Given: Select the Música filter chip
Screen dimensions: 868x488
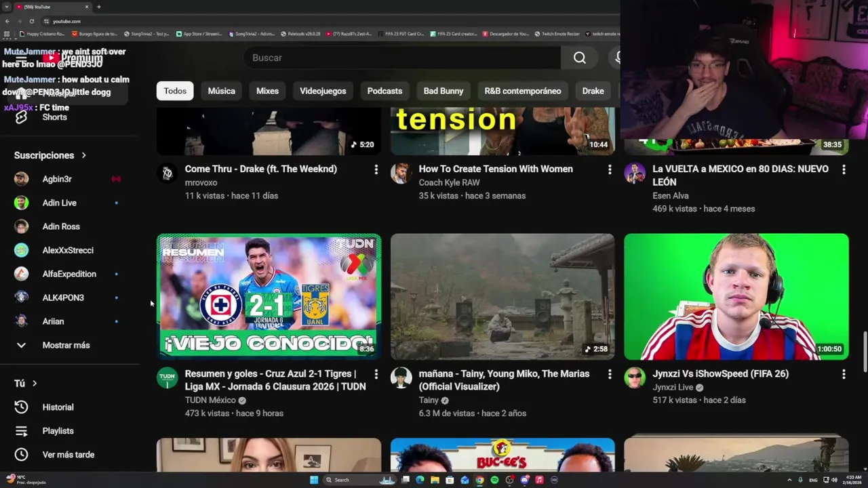Looking at the screenshot, I should 222,91.
